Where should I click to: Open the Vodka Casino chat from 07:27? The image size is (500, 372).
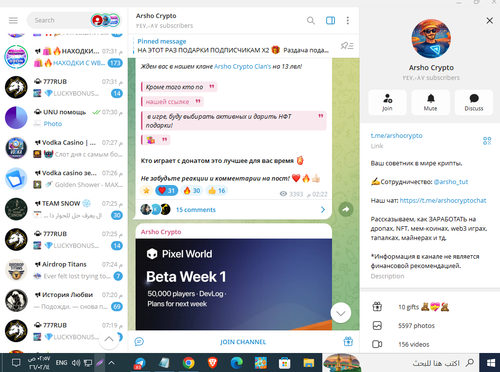(x=63, y=148)
